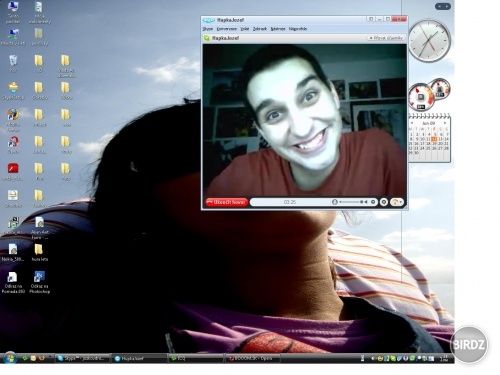Open the Zobrazit menu
Image resolution: width=500 pixels, height=375 pixels.
coord(260,29)
